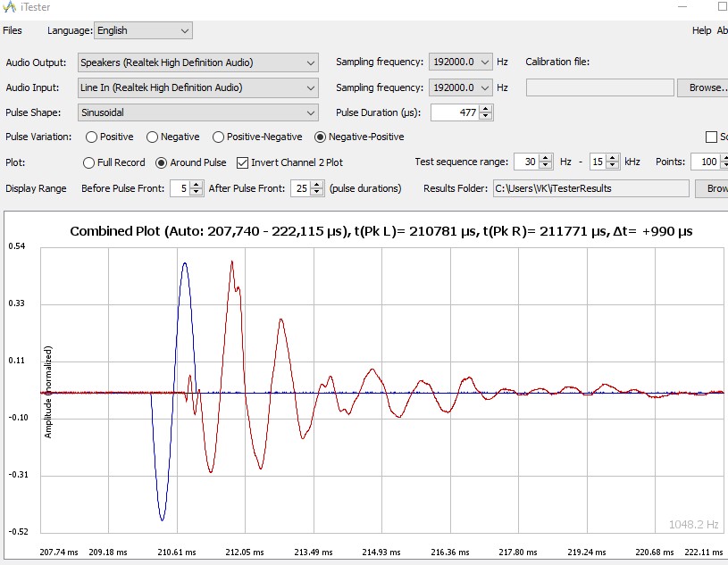Select the Positive pulse variation
The image size is (728, 565).
point(110,137)
